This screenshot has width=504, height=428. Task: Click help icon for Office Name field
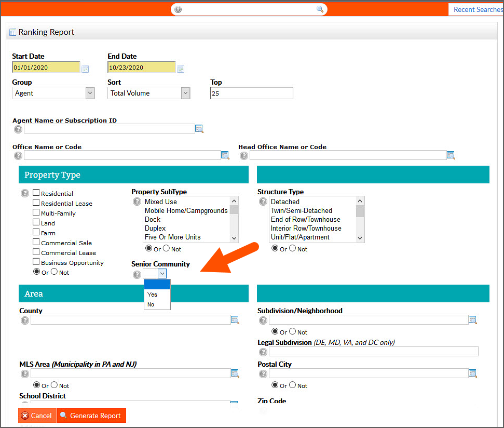pyautogui.click(x=18, y=155)
